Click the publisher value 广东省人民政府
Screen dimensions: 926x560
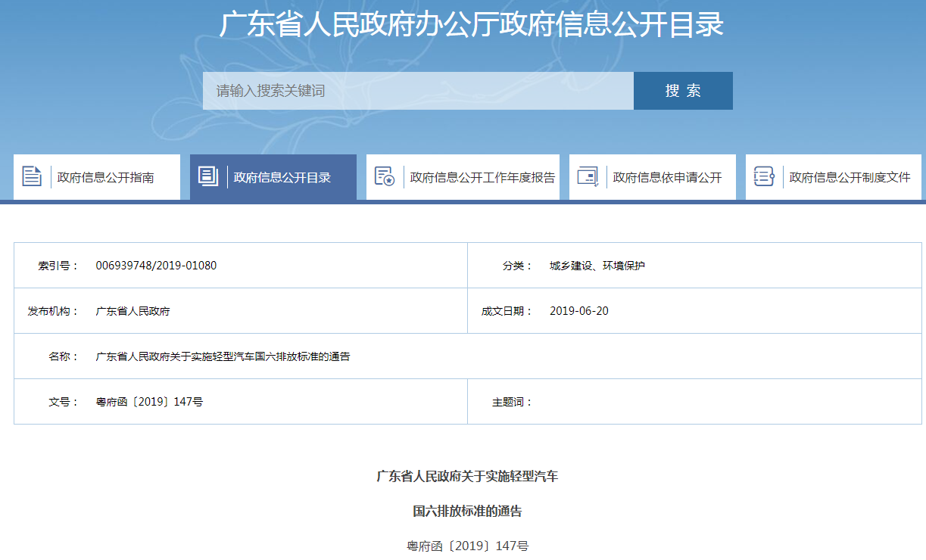[133, 311]
